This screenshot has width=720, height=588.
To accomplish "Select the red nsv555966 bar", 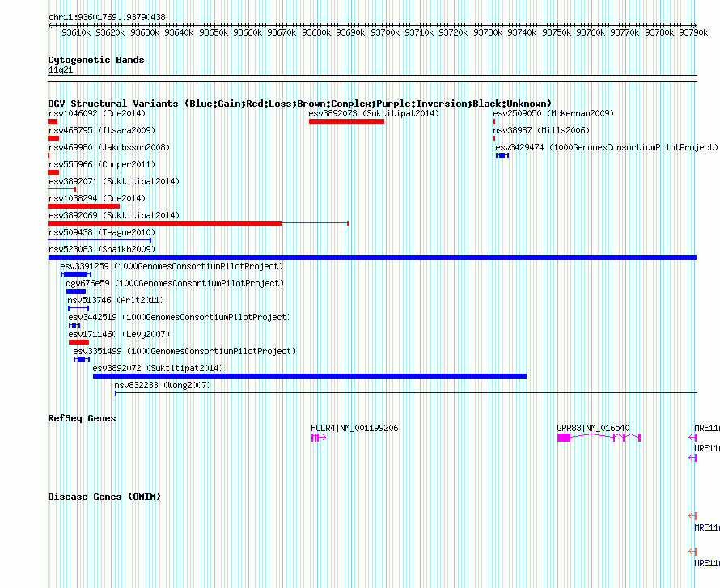I will pos(53,172).
